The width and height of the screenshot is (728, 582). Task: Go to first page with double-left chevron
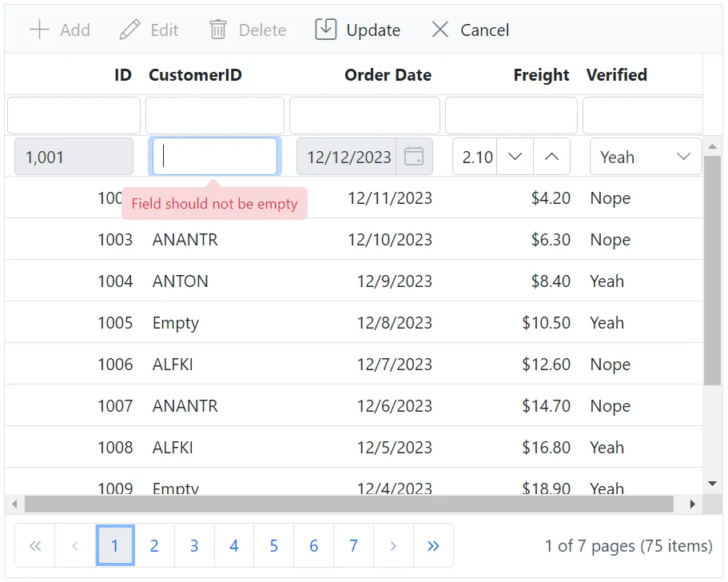click(34, 545)
